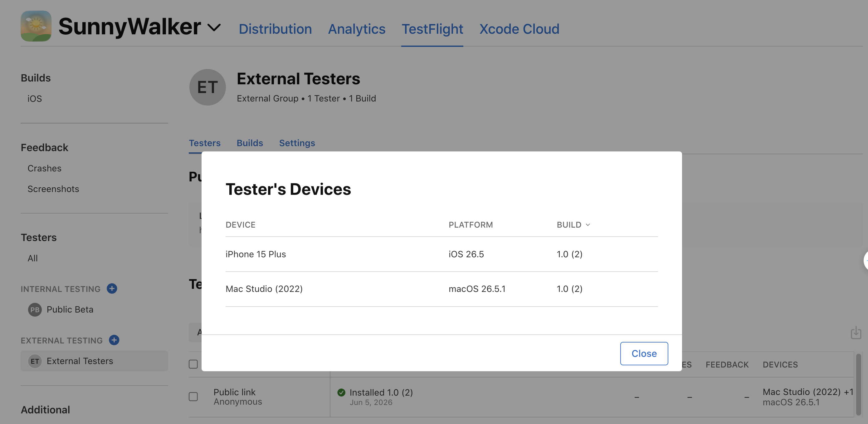Click the SunnyWalker app icon

36,26
